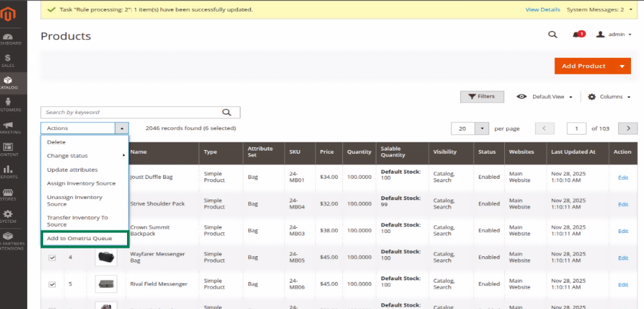
Task: Sort by the SKU column header
Action: [x=300, y=152]
